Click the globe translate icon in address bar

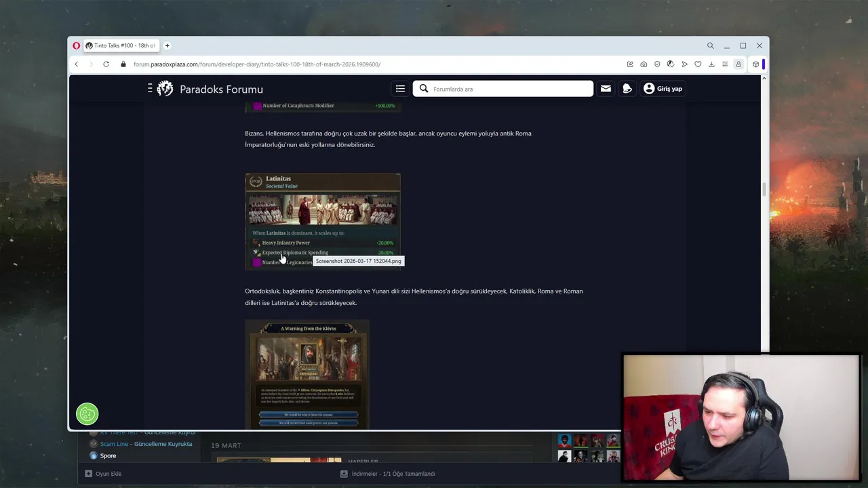pyautogui.click(x=671, y=64)
